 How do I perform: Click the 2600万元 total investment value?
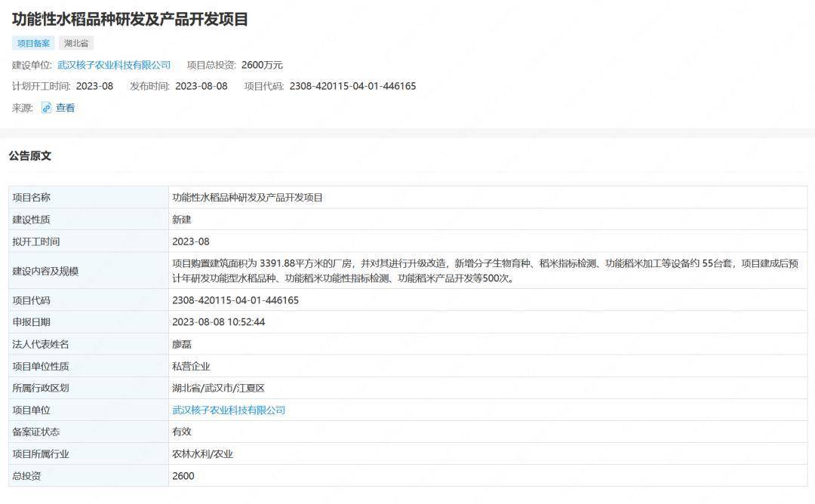[262, 65]
